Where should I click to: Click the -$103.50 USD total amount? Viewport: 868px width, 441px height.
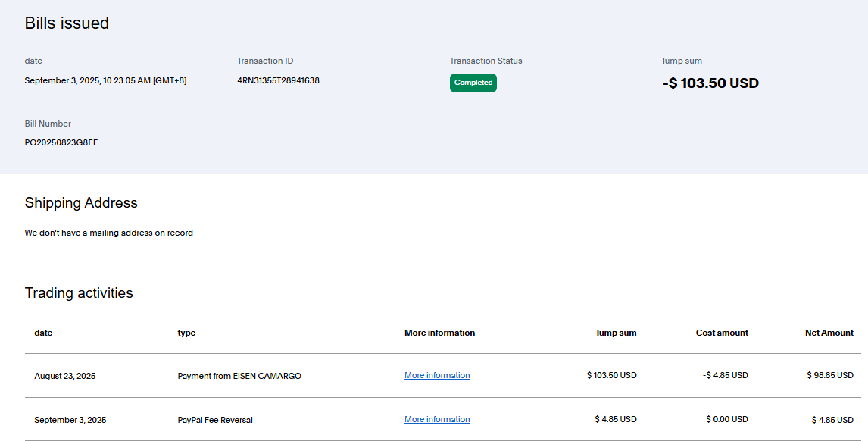click(710, 83)
